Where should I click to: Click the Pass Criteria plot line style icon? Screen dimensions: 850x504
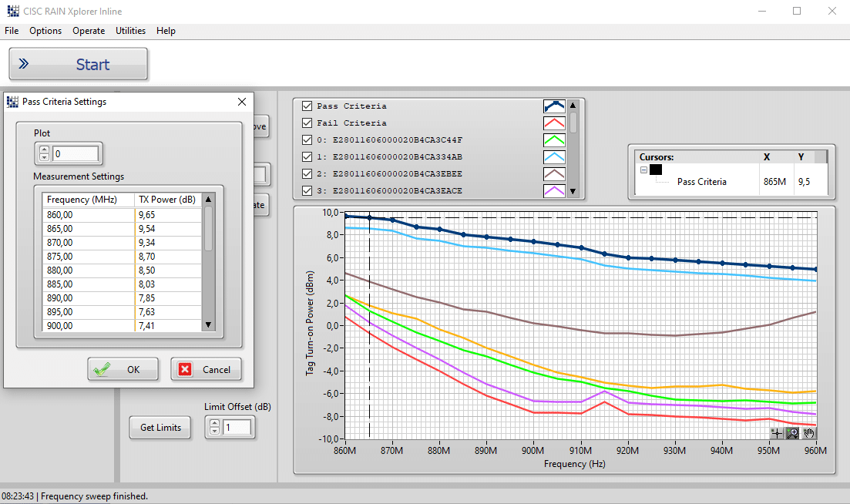(x=554, y=106)
